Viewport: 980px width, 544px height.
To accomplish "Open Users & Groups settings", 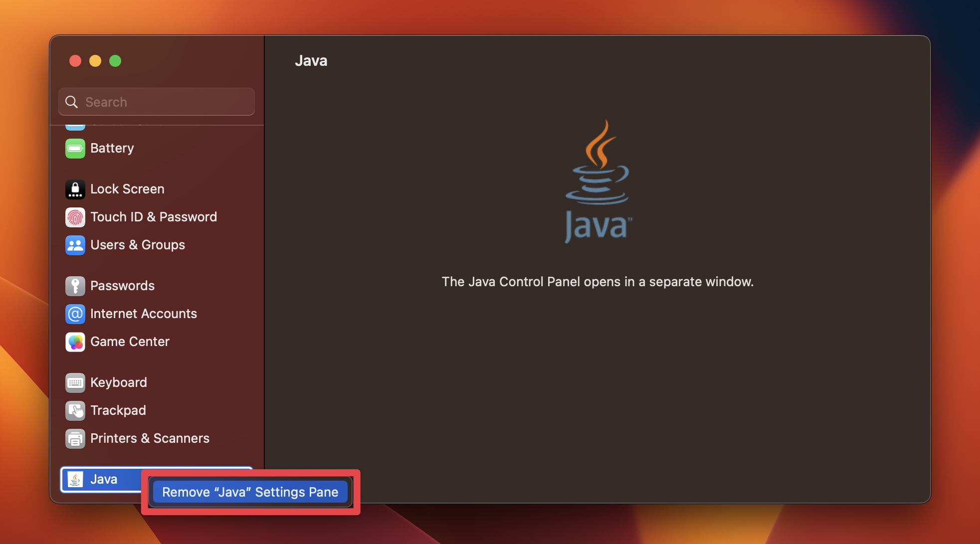I will (137, 245).
